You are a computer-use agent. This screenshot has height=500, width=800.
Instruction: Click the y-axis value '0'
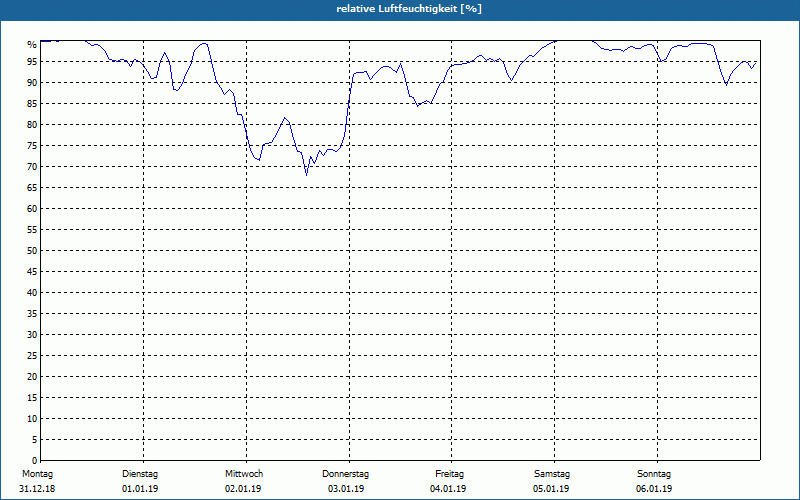(35, 461)
